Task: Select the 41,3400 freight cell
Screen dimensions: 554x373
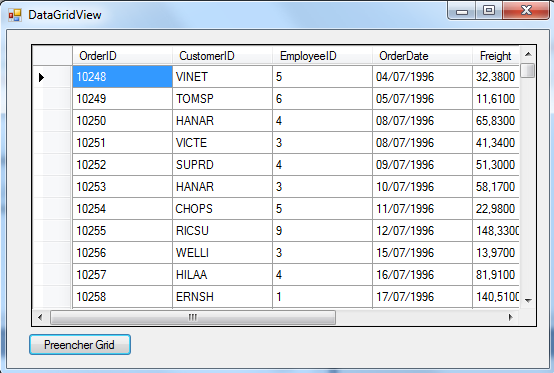Action: 496,143
